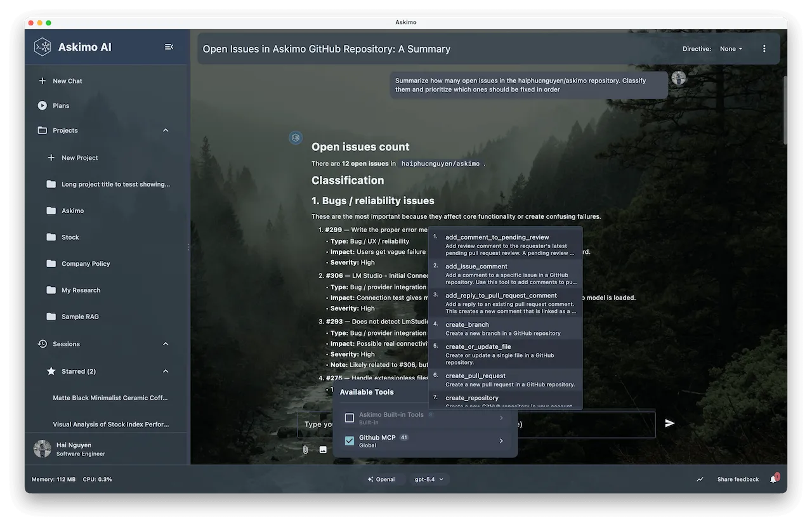Viewport: 812px width, 526px height.
Task: Click the folder icon beside Projects
Action: (x=43, y=131)
